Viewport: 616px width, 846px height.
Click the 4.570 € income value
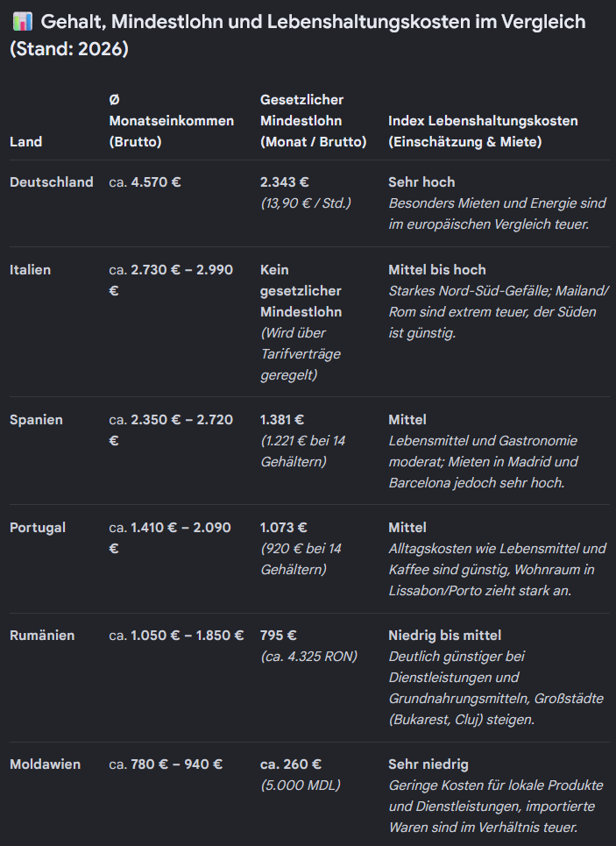(156, 181)
